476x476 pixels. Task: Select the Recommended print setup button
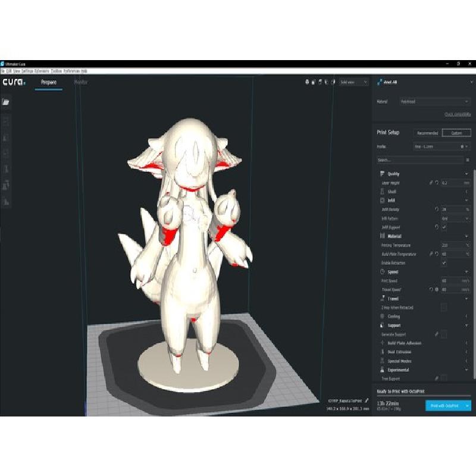tap(427, 133)
